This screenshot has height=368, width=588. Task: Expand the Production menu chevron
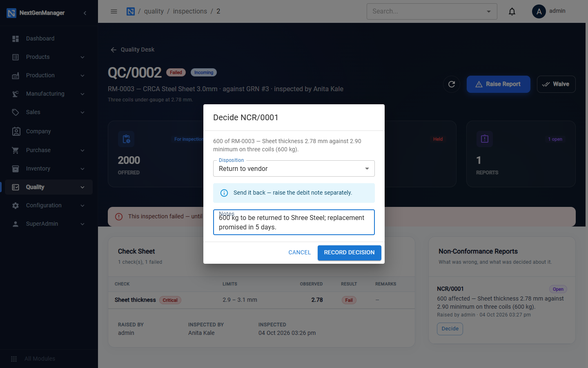coord(82,76)
